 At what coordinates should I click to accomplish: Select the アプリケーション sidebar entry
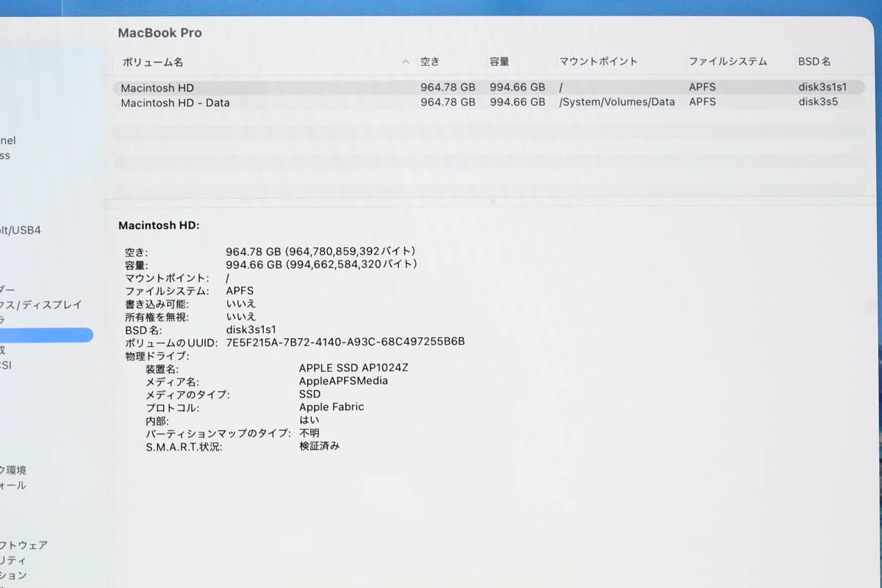point(16,573)
